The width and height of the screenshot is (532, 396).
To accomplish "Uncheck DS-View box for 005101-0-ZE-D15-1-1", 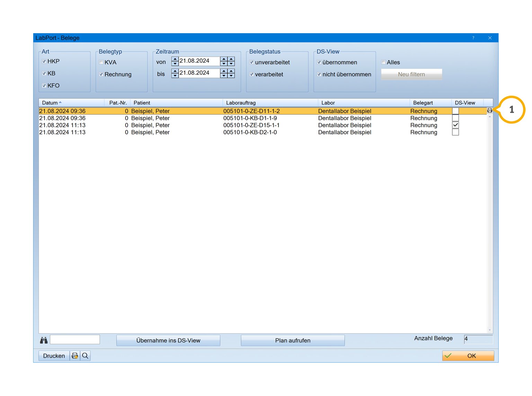I will 455,125.
